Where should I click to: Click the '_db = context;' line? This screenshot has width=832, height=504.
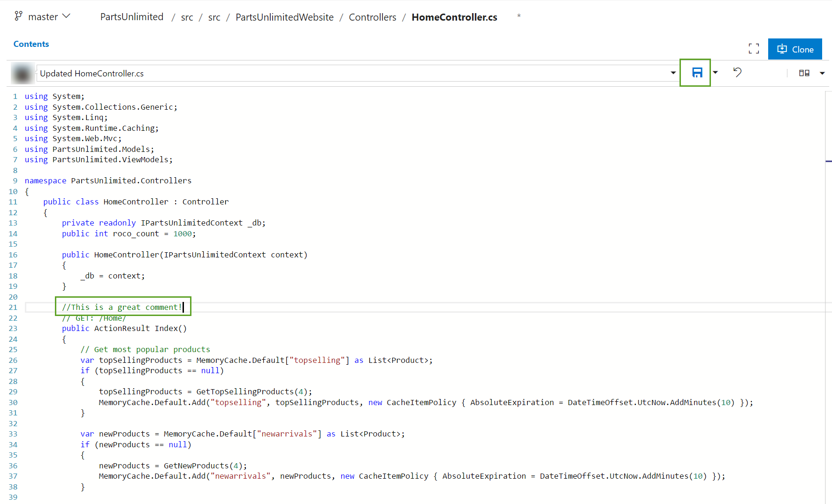(x=113, y=276)
